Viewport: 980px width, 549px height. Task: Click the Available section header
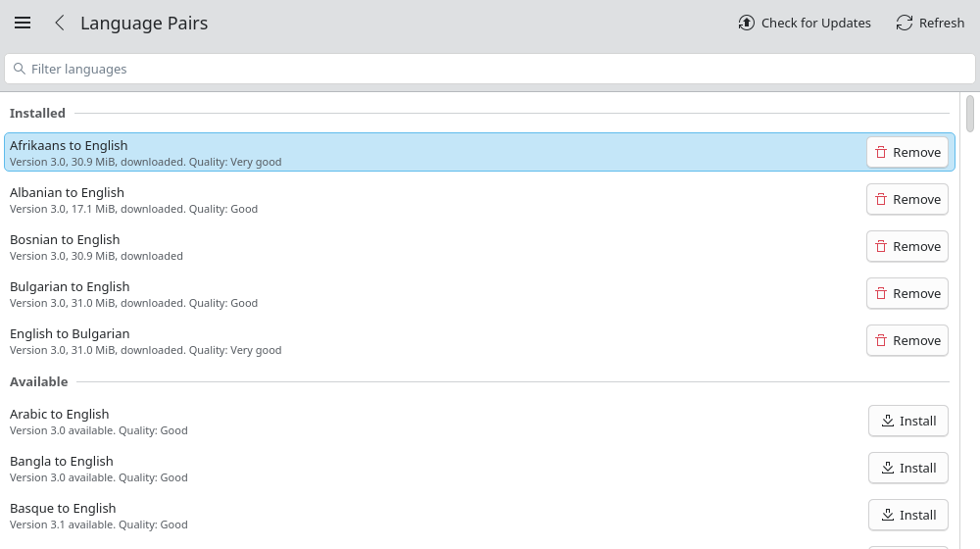tap(39, 381)
